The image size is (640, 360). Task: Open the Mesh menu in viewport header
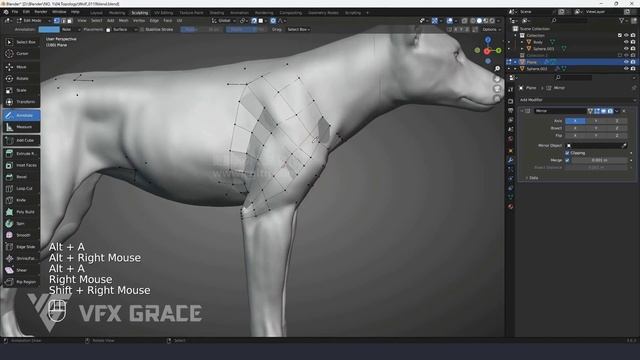[x=123, y=20]
